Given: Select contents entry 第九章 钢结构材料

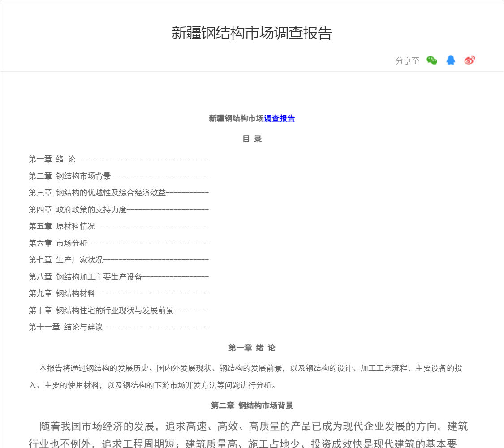Looking at the screenshot, I should point(119,293).
